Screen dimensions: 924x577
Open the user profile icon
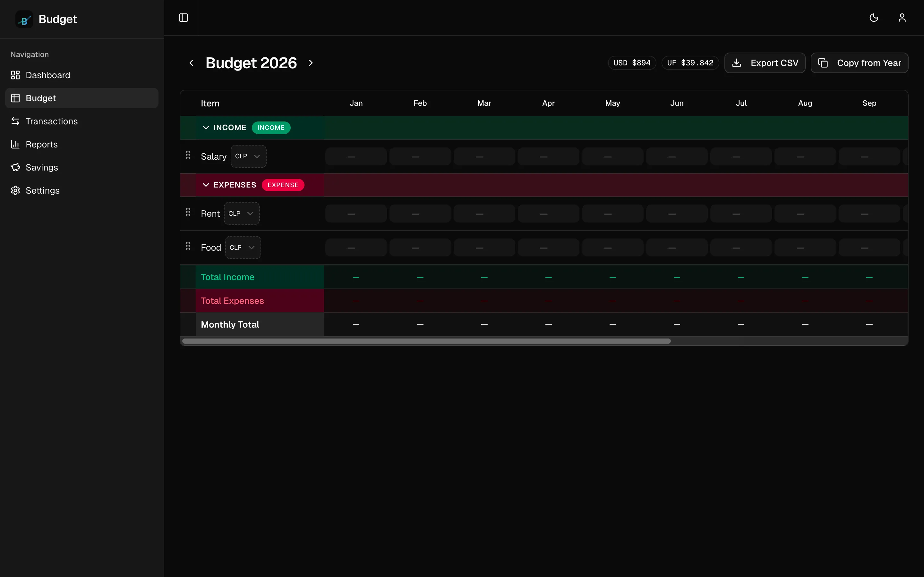(x=902, y=18)
